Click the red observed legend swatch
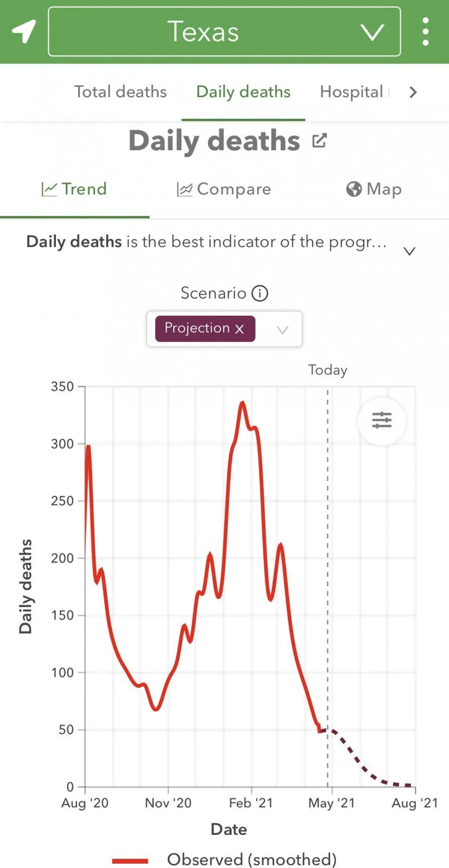Image resolution: width=449 pixels, height=868 pixels. coord(130,860)
